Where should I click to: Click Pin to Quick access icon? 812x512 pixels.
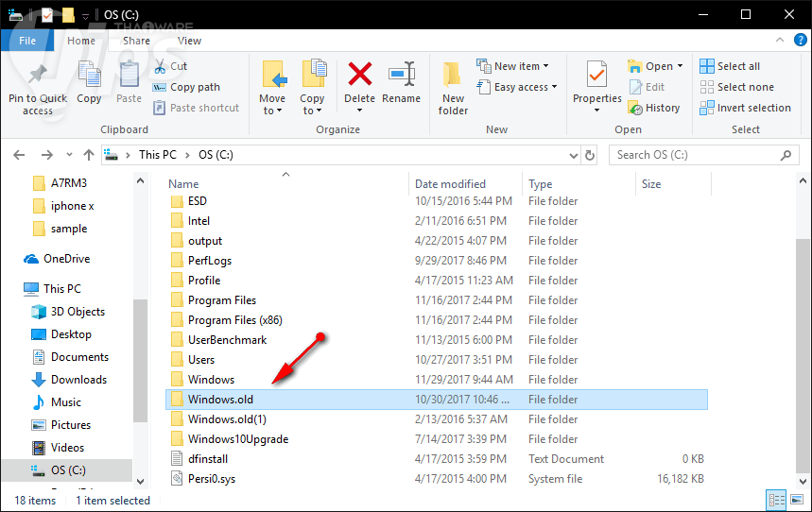coord(38,74)
